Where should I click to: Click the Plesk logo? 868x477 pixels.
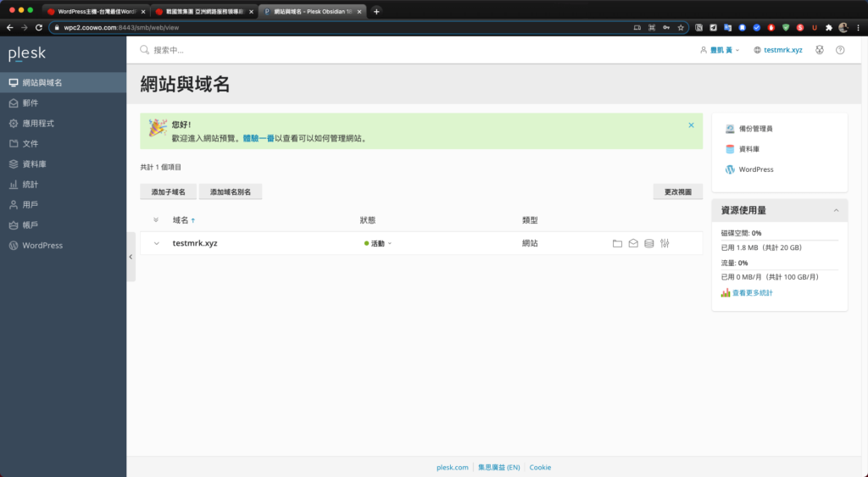(26, 53)
